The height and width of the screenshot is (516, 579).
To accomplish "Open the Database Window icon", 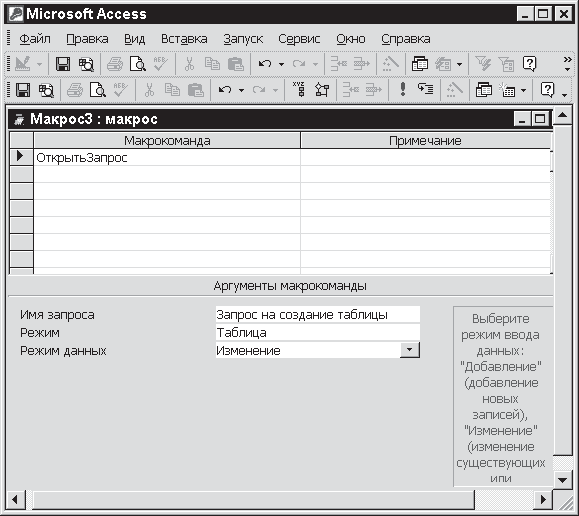I will [x=483, y=89].
